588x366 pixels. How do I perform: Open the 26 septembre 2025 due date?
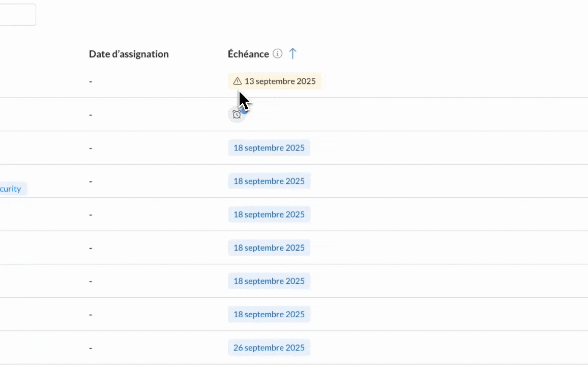[x=269, y=348]
